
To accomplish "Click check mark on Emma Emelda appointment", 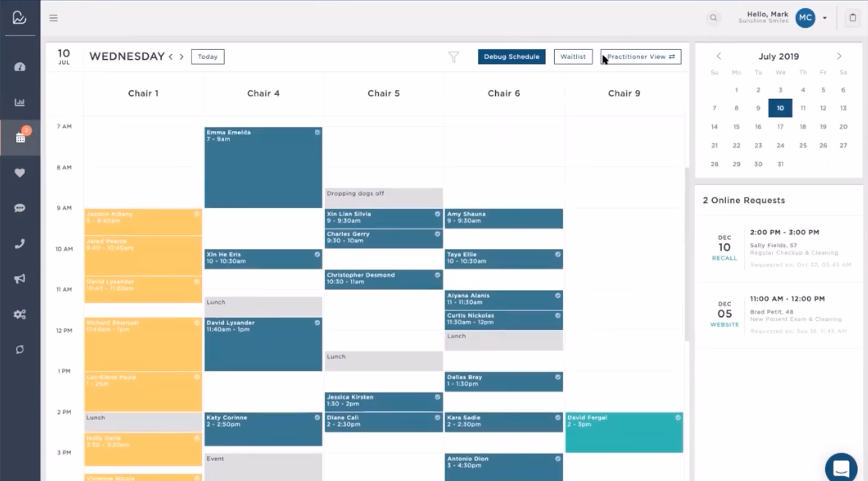I will click(x=317, y=132).
